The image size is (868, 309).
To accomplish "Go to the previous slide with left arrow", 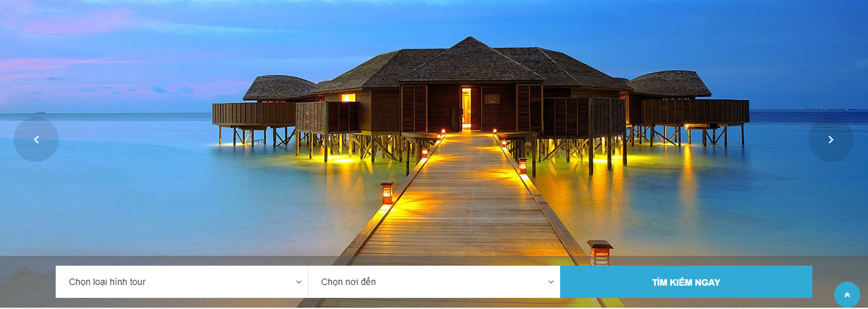I will 36,139.
